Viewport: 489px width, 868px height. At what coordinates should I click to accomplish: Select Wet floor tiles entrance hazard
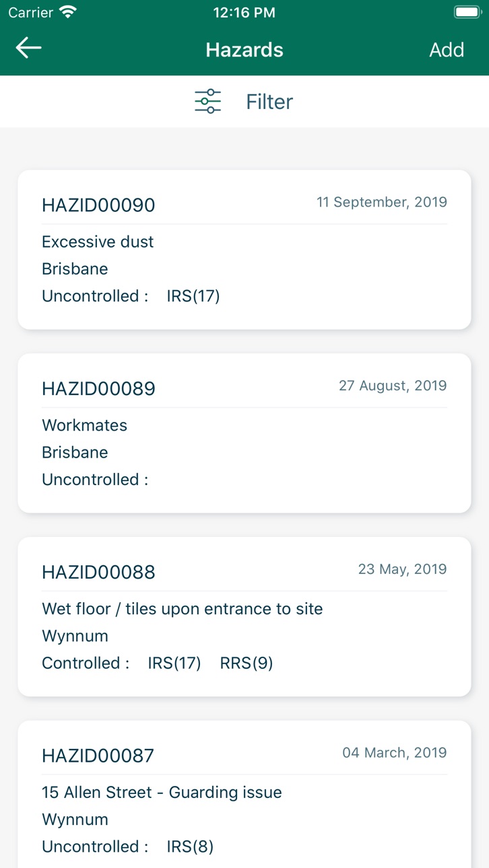tap(183, 609)
